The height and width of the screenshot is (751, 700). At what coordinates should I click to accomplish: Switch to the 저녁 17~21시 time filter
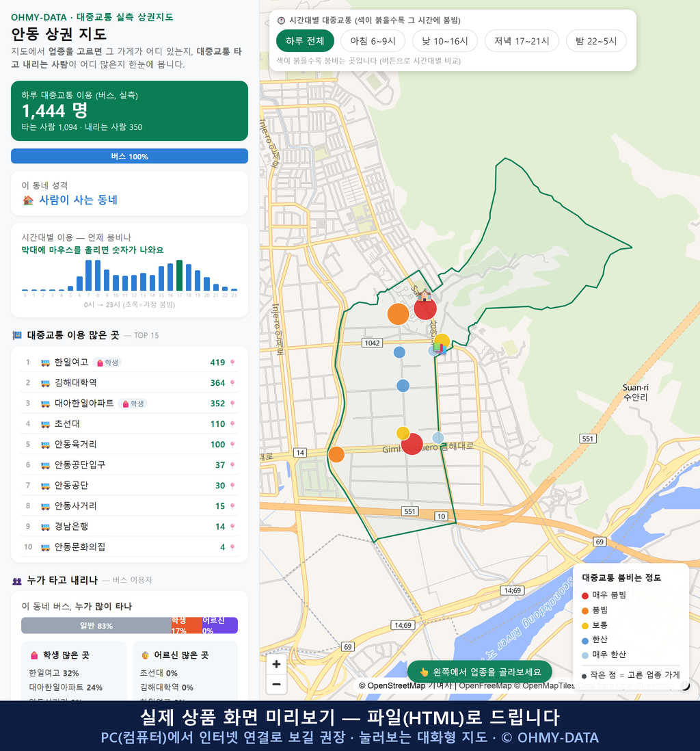(x=522, y=41)
